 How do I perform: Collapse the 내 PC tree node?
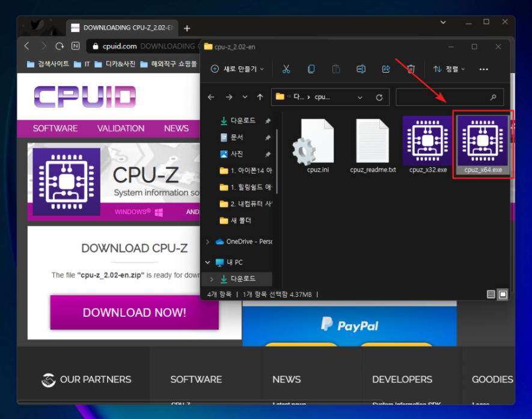click(207, 262)
